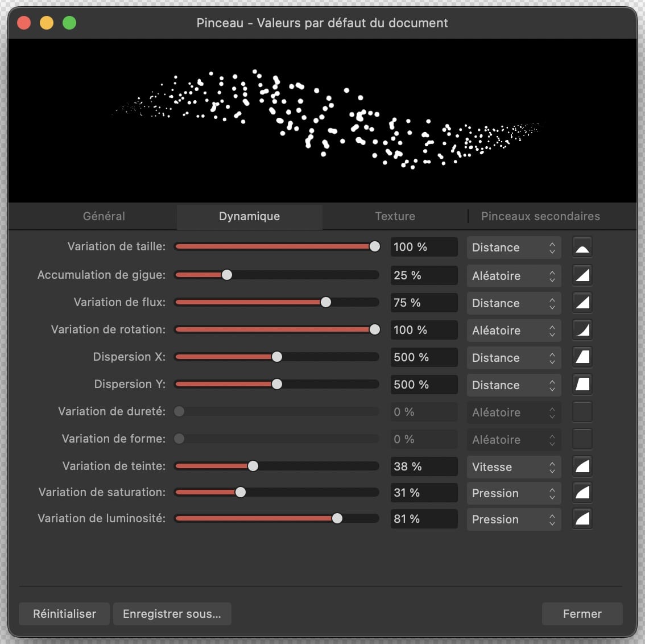Switch to the Général tab
The image size is (645, 644).
click(x=104, y=216)
